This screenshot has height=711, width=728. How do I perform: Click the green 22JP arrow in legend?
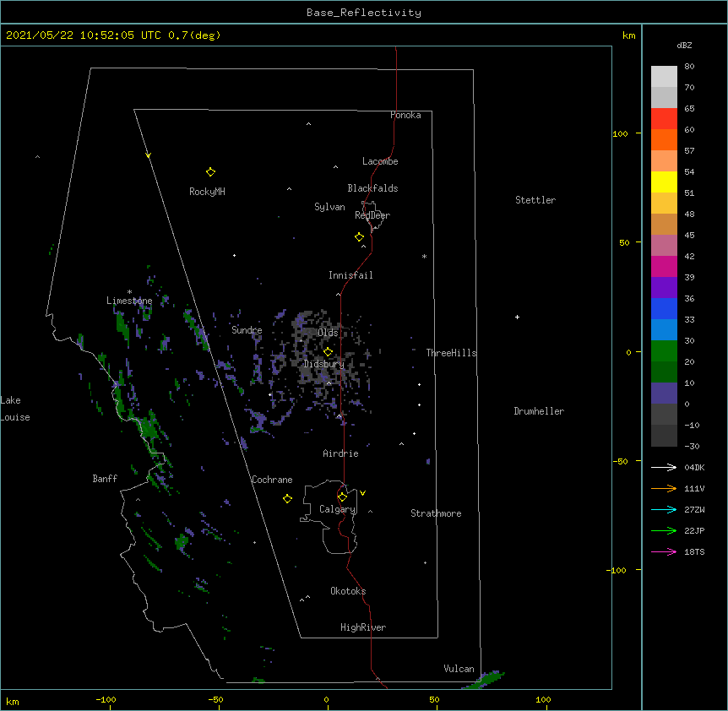click(664, 530)
